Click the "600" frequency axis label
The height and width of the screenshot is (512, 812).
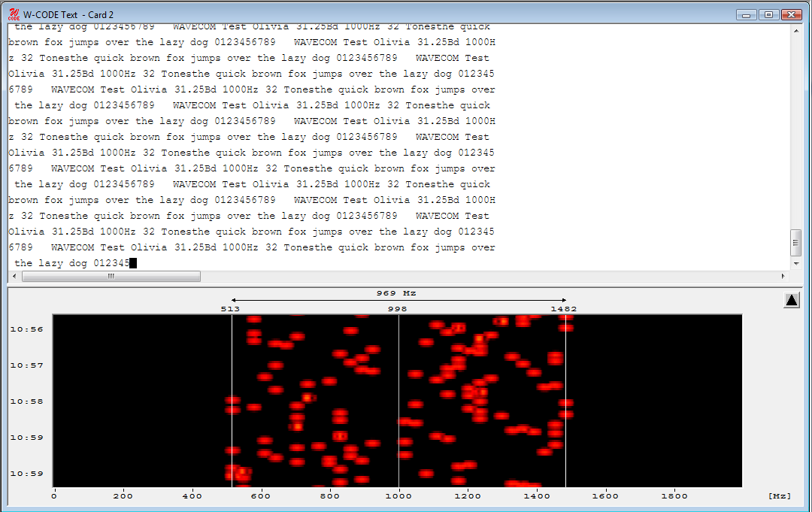(261, 496)
